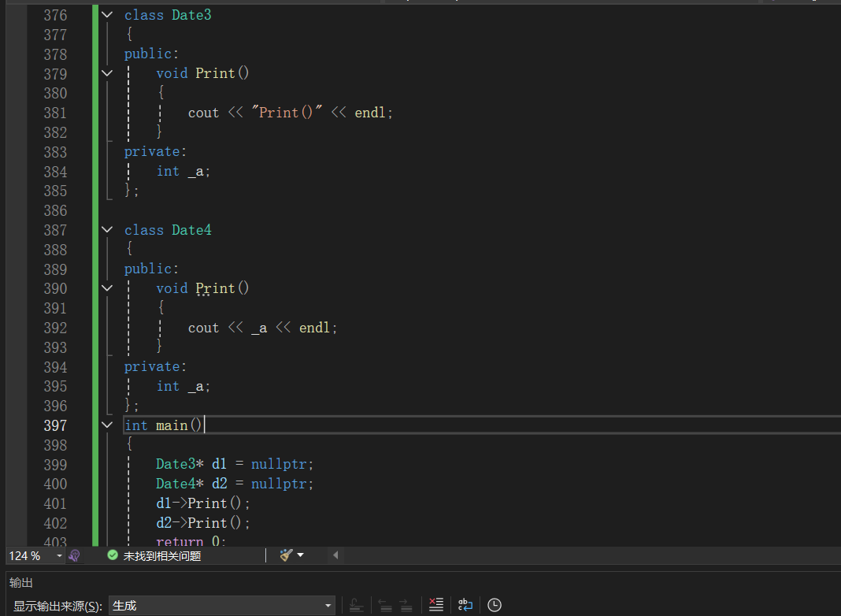841x616 pixels.
Task: Click the Print identifier on line 390
Action: 215,288
